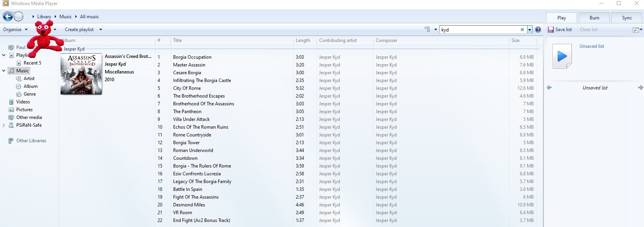The image size is (644, 227).
Task: Click in the search field containing kyd
Action: tap(480, 30)
